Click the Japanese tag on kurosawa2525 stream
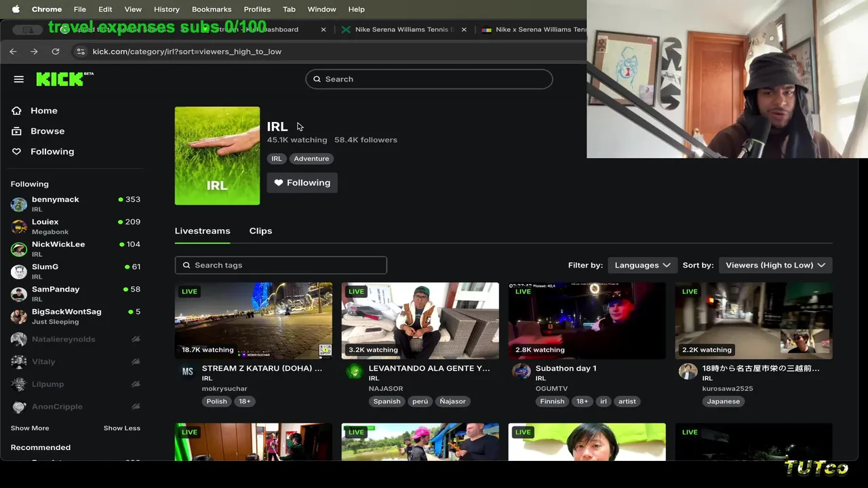The width and height of the screenshot is (868, 488). [x=724, y=401]
